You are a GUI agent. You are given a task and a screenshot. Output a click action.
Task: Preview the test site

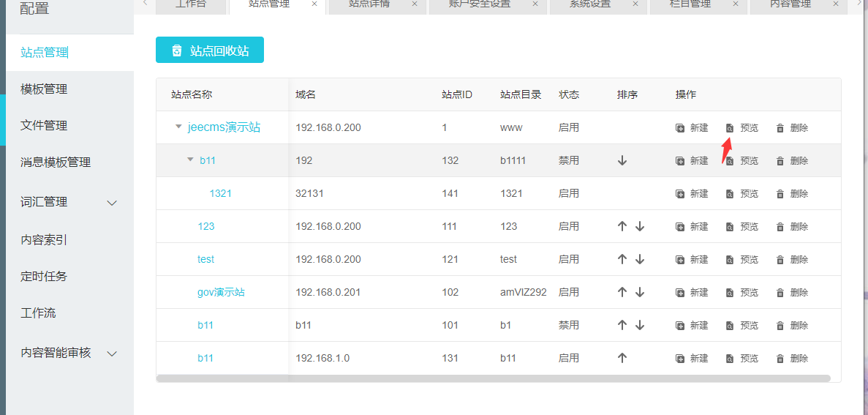(742, 259)
